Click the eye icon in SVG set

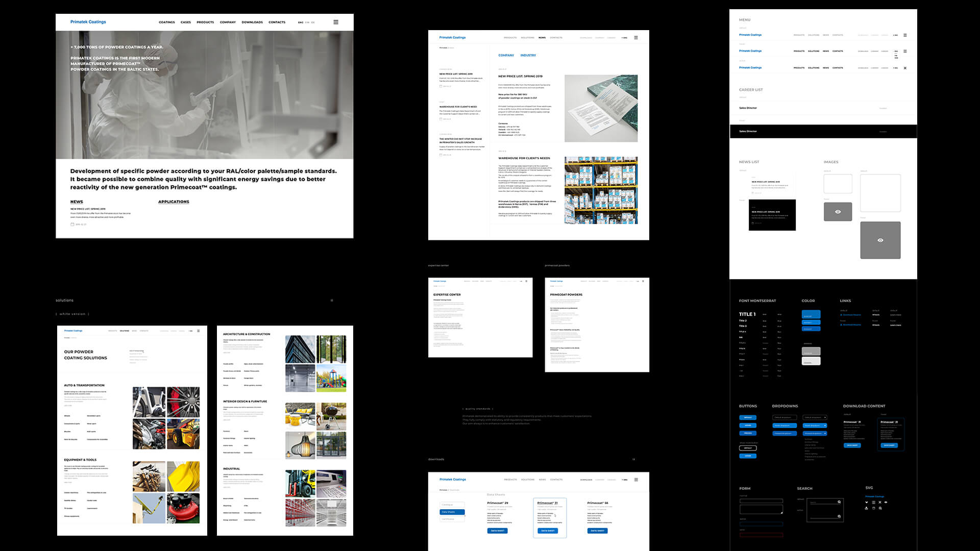[x=886, y=502]
